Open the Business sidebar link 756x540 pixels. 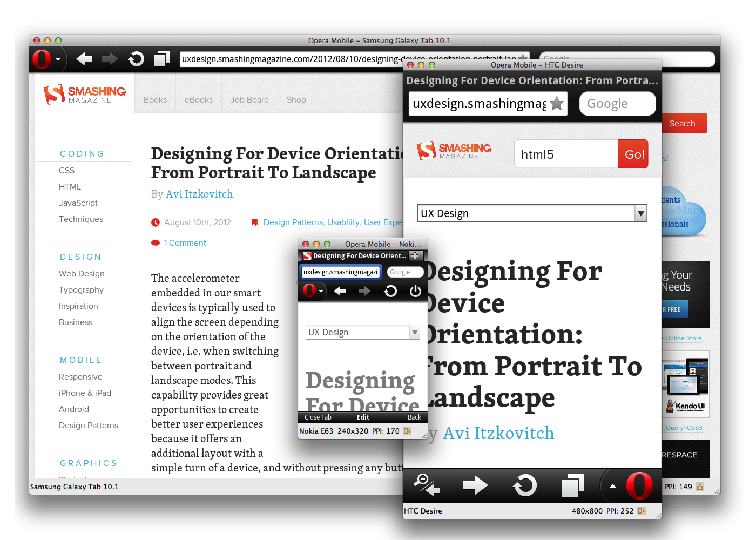click(76, 322)
